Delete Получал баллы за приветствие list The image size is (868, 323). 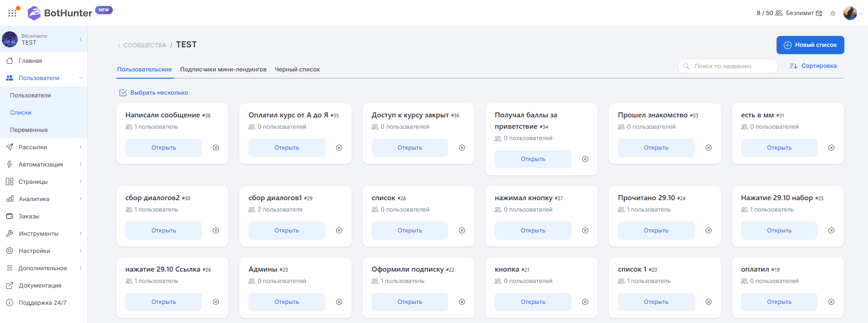[585, 159]
